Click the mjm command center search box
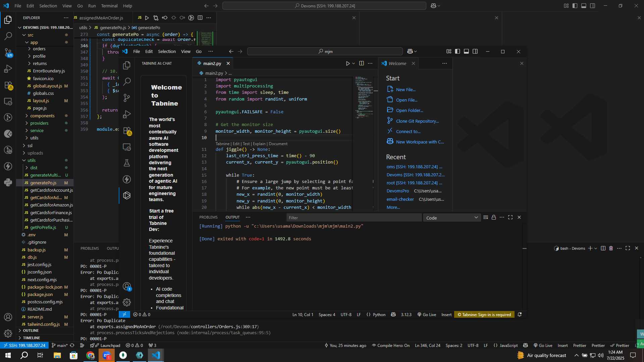The width and height of the screenshot is (644, 362). coord(325,51)
